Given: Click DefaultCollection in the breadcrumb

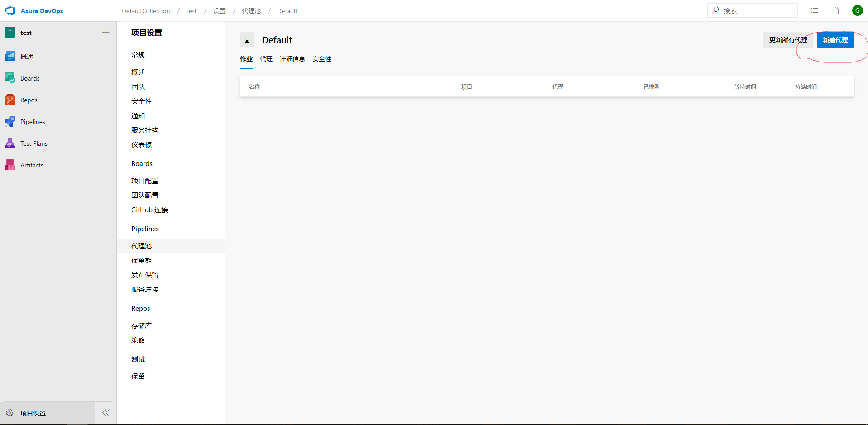Looking at the screenshot, I should (x=146, y=11).
